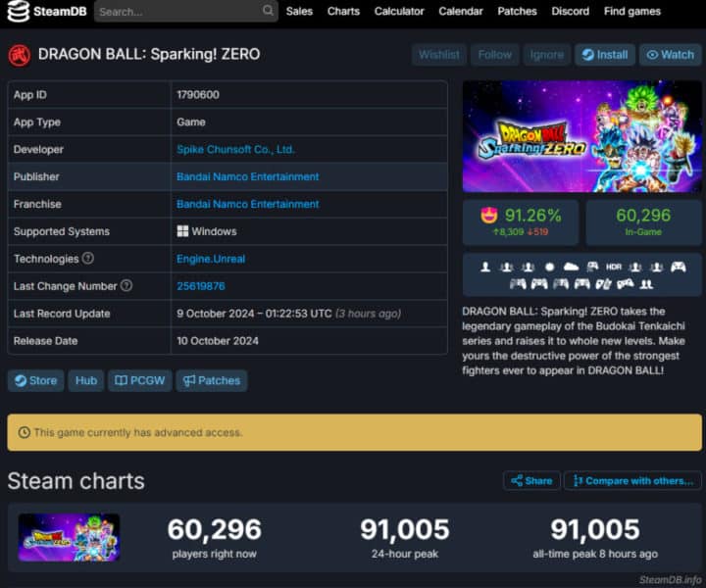This screenshot has height=588, width=706.
Task: Click the Wishlist button
Action: click(x=439, y=55)
